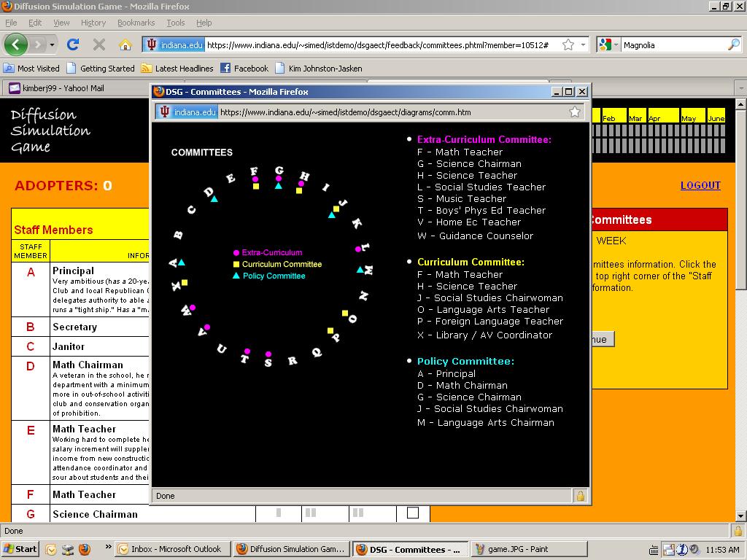
Task: Open the search engine selector dropdown
Action: (x=607, y=45)
